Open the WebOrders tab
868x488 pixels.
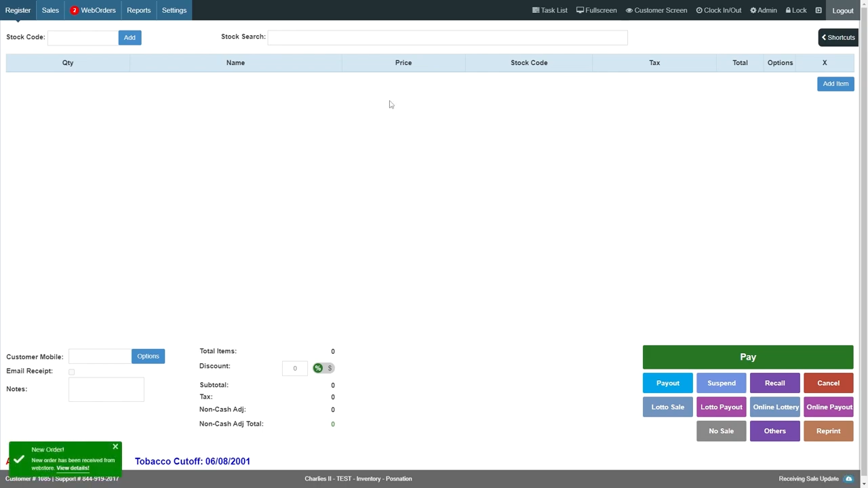point(93,10)
